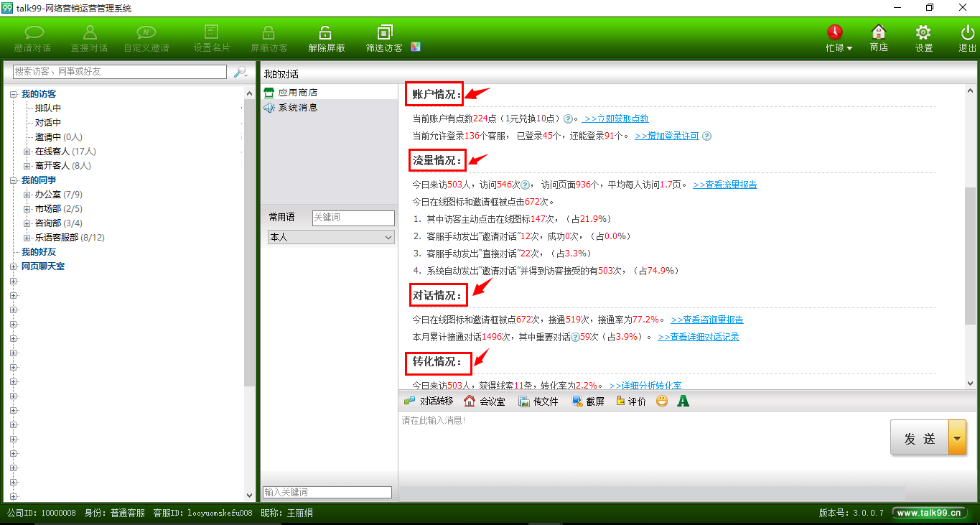The height and width of the screenshot is (525, 980).
Task: Click the small colored square icon beside 筛选访客
Action: click(x=416, y=47)
